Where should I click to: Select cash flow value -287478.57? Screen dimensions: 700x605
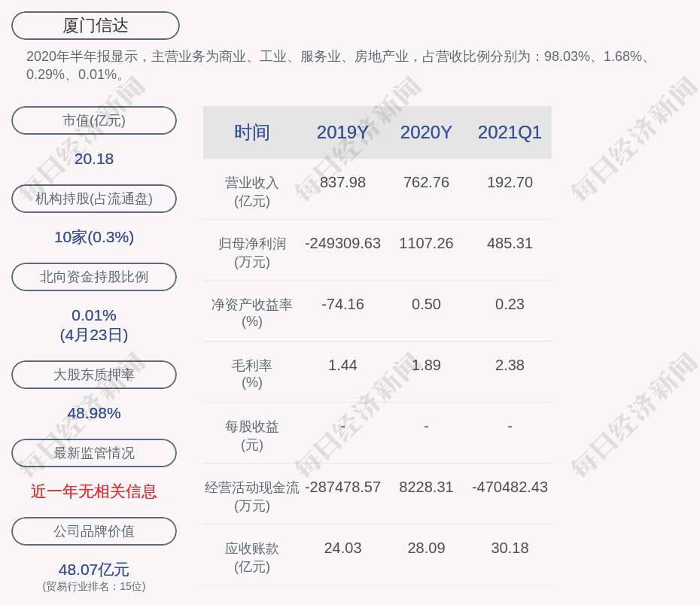pyautogui.click(x=343, y=487)
